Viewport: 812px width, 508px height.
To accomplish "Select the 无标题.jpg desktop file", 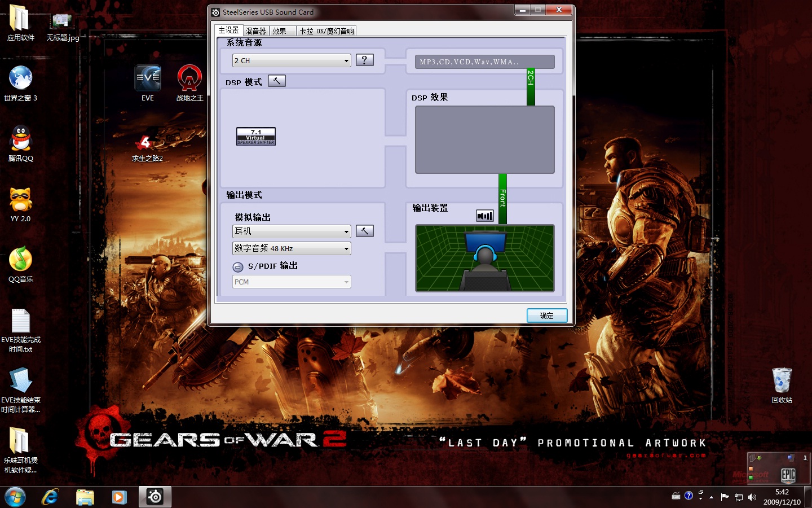I will [63, 26].
